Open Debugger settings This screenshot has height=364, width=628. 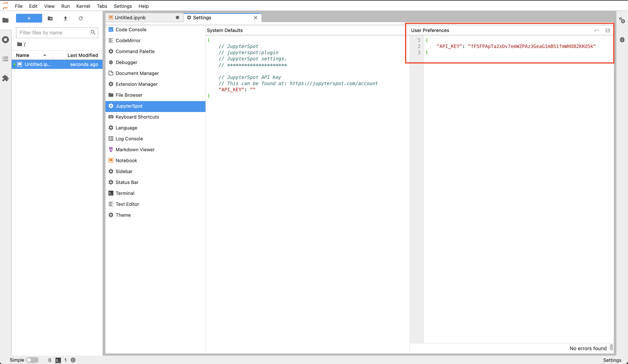tap(155, 62)
